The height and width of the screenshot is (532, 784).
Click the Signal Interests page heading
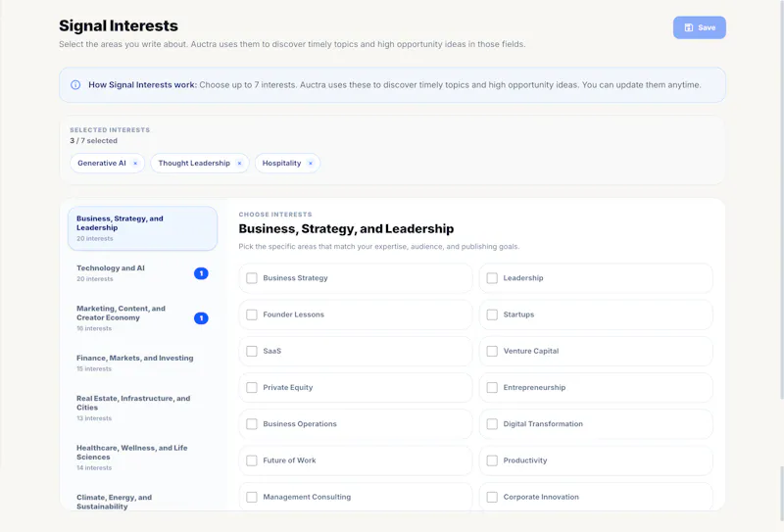click(119, 25)
